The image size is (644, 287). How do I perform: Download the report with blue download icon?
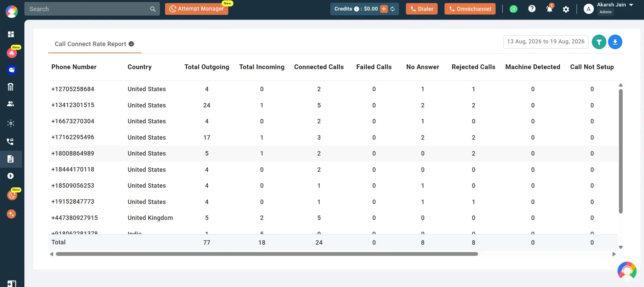point(615,42)
